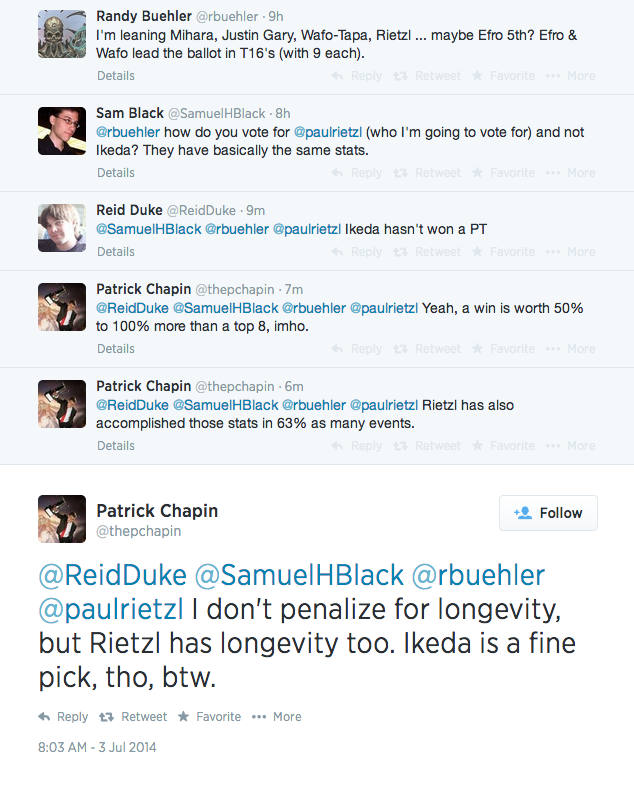Open Sam Black's avatar
The image size is (634, 788).
pos(62,131)
